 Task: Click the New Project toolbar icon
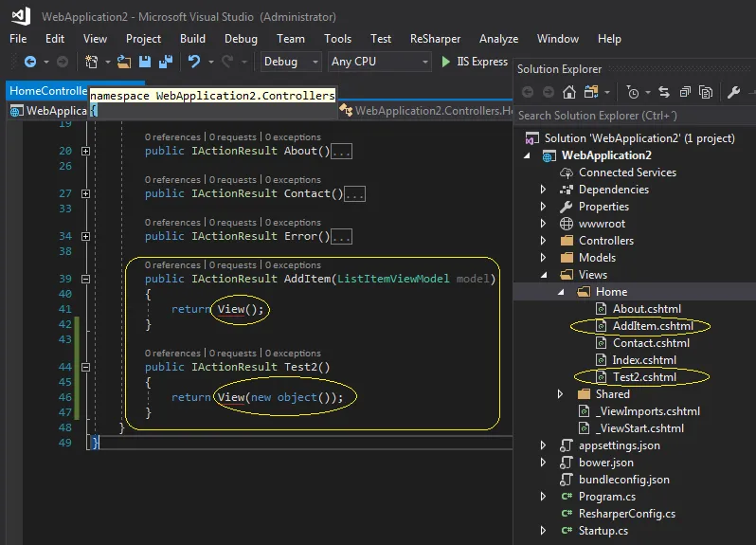[x=92, y=62]
